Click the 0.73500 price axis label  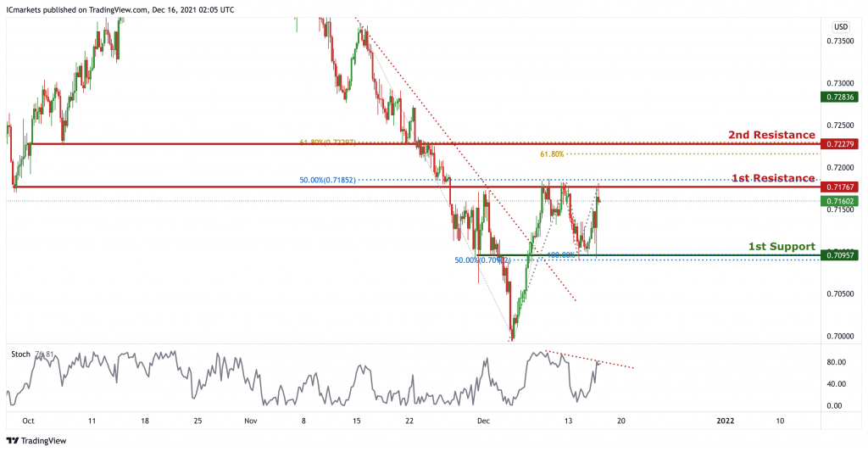(x=840, y=41)
